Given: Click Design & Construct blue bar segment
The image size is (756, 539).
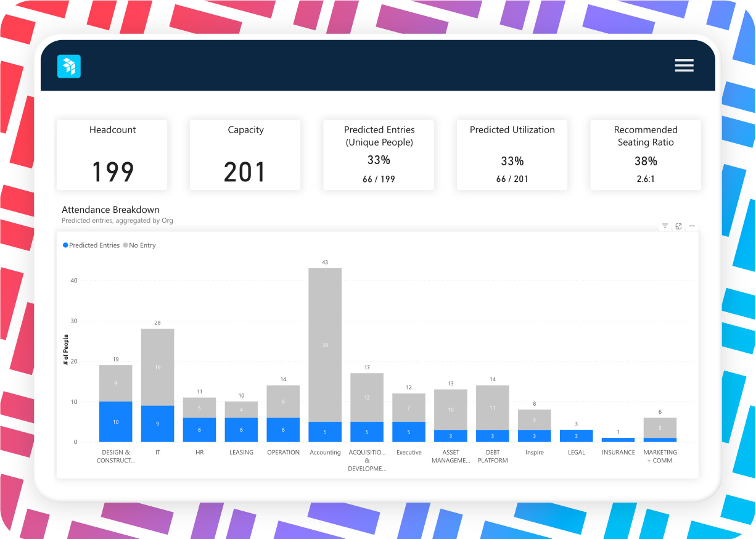Looking at the screenshot, I should click(115, 422).
